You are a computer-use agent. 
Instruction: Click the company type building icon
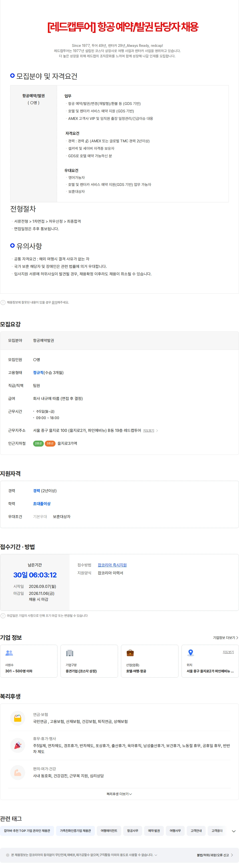click(x=70, y=653)
